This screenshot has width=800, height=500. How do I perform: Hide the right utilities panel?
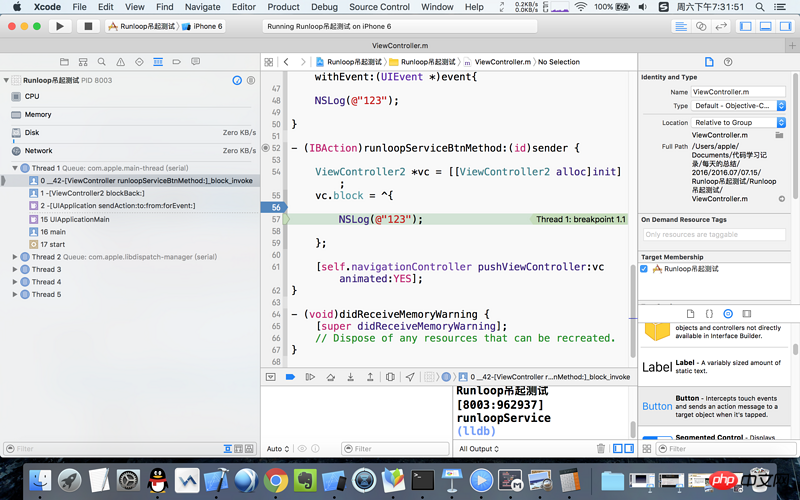tap(784, 26)
